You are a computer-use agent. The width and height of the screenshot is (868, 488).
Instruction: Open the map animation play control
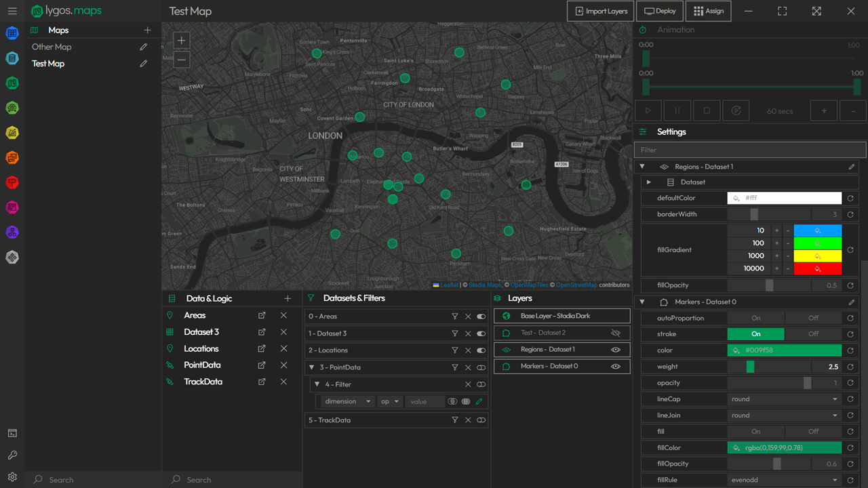coord(648,110)
